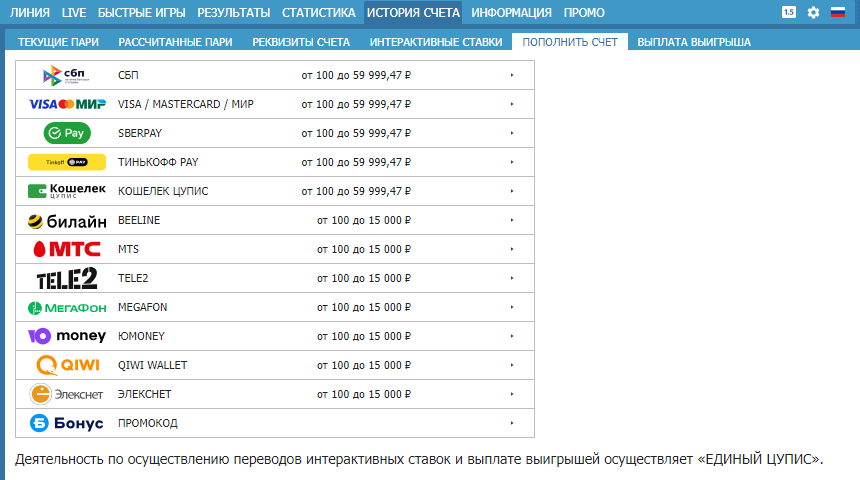Image resolution: width=860 pixels, height=480 pixels.
Task: Open БЫСТРЫЕ ИГРЫ menu item
Action: [x=142, y=13]
